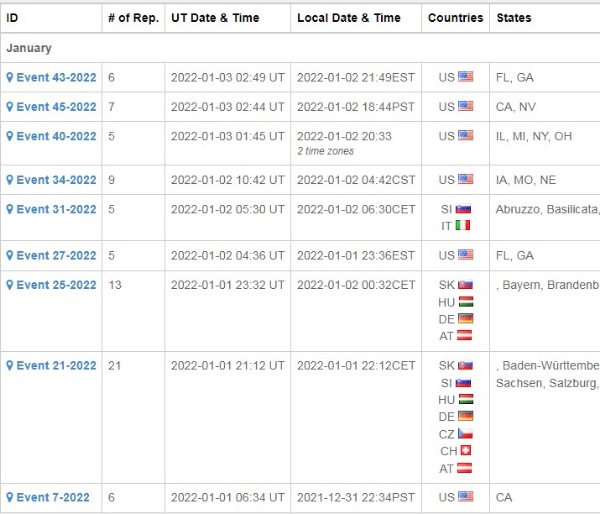Image resolution: width=600 pixels, height=514 pixels.
Task: Click the map pin icon beside Event 43-2022
Action: pos(10,77)
